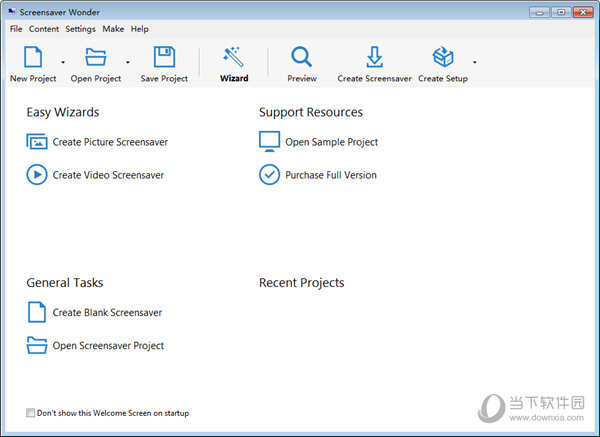Click the Create Blank Screensaver link
Screen dimensions: 600x437
pos(107,312)
